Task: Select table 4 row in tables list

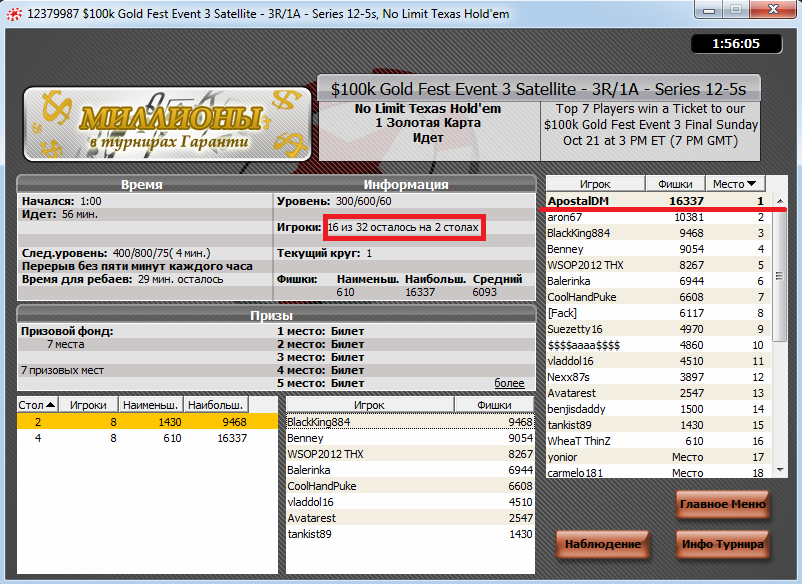Action: point(147,438)
